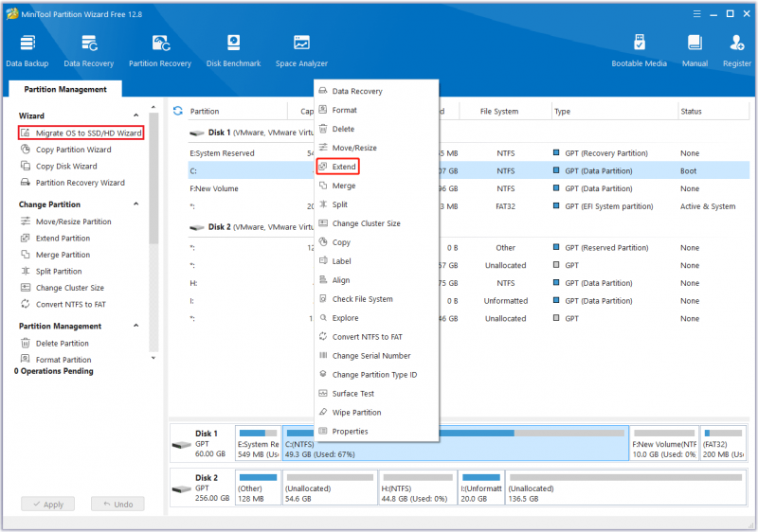Image resolution: width=758 pixels, height=532 pixels.
Task: Open the Manual
Action: pos(695,51)
